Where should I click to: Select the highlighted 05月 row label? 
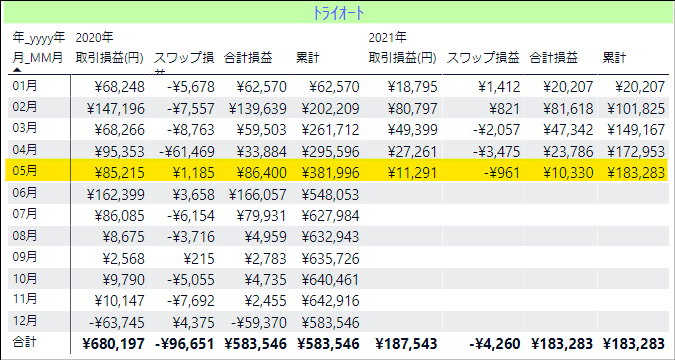pos(25,171)
